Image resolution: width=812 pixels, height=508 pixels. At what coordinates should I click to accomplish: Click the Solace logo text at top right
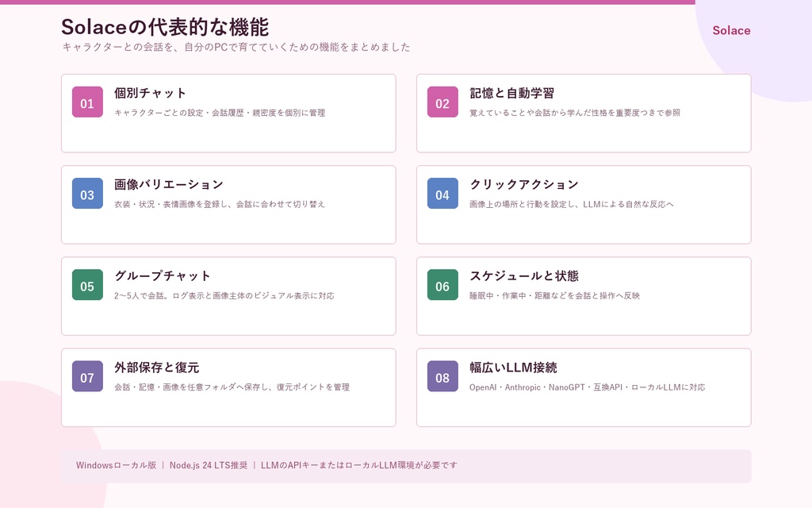coord(731,31)
